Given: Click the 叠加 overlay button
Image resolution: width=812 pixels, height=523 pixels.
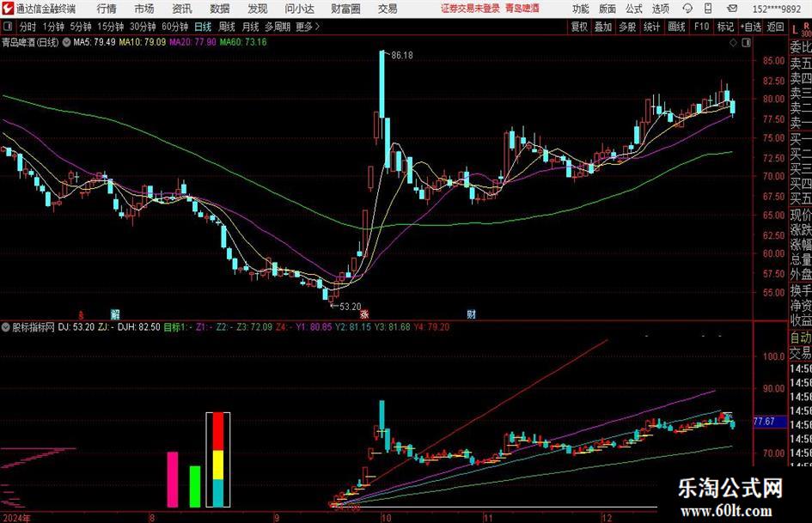Looking at the screenshot, I should (x=603, y=27).
